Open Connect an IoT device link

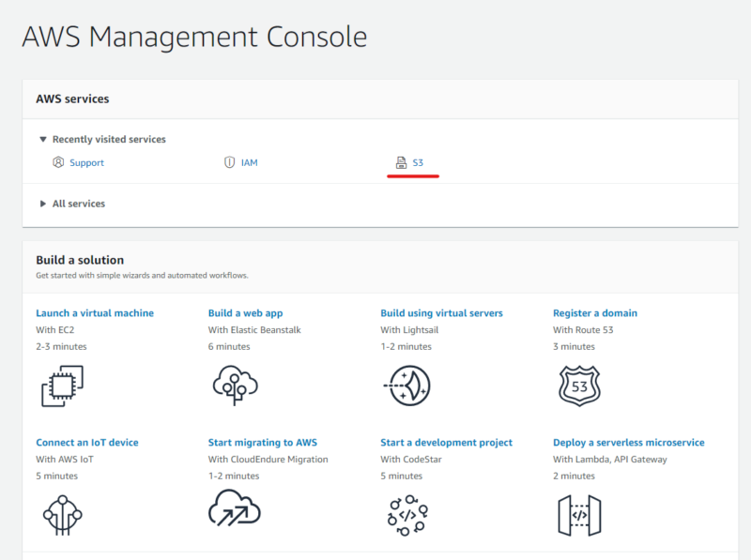(87, 442)
